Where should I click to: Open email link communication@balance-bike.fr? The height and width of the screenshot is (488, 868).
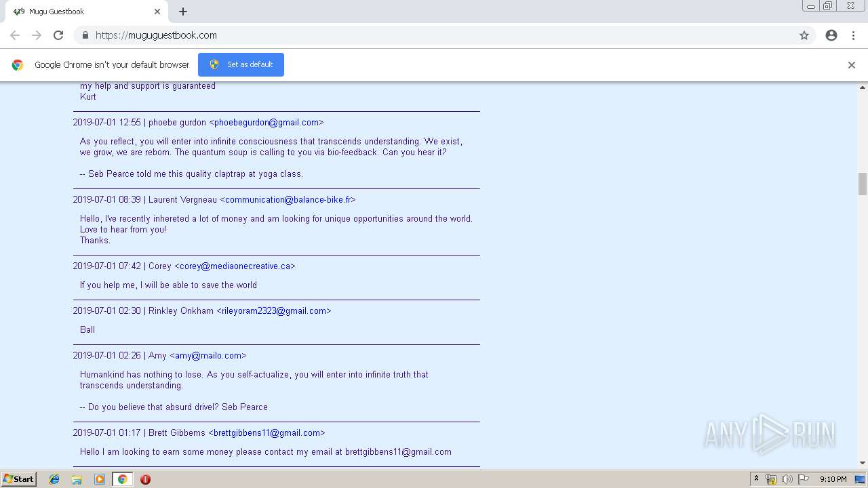288,200
